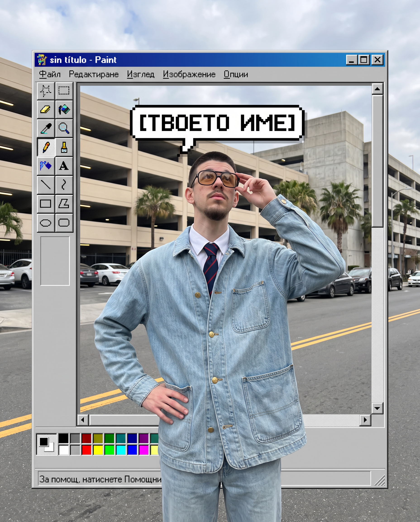Activate the Airbrush spray tool
The image size is (420, 522).
pos(46,166)
